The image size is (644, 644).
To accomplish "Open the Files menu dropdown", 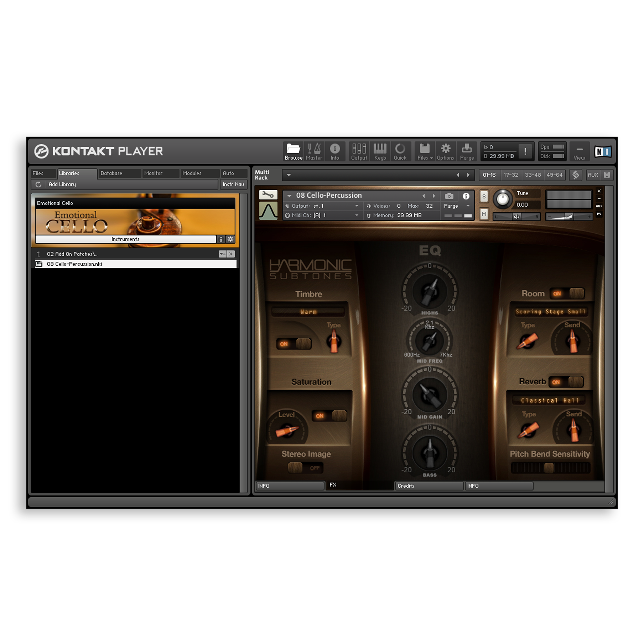I will (425, 151).
